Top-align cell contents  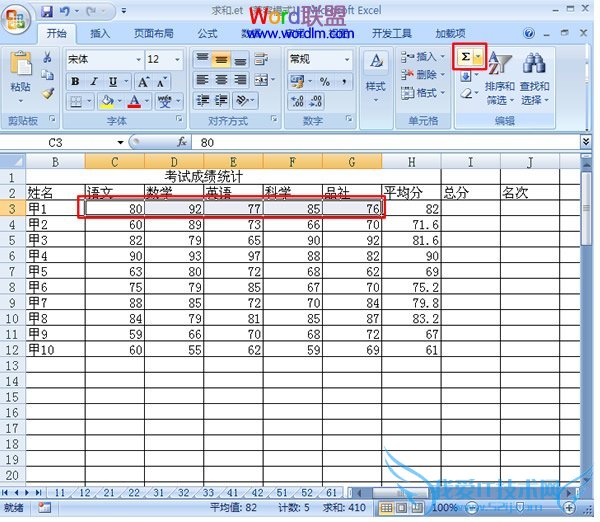tap(202, 59)
